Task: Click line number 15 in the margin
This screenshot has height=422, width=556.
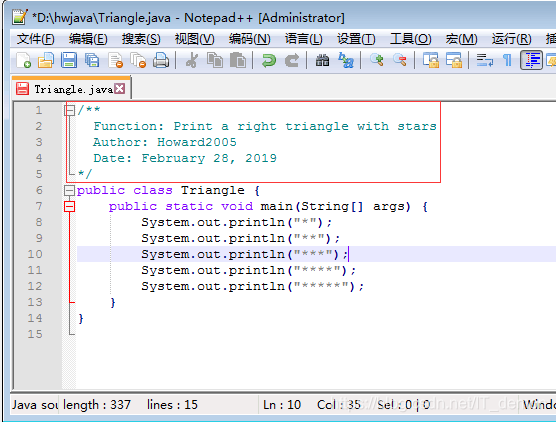Action: tap(35, 334)
